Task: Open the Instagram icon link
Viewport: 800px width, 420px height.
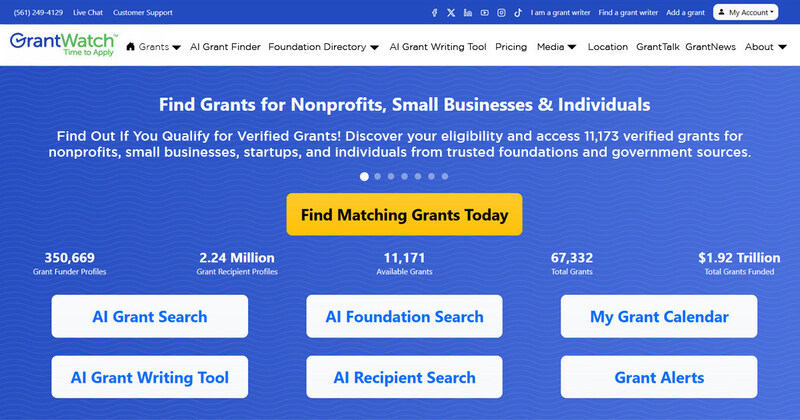Action: point(501,13)
